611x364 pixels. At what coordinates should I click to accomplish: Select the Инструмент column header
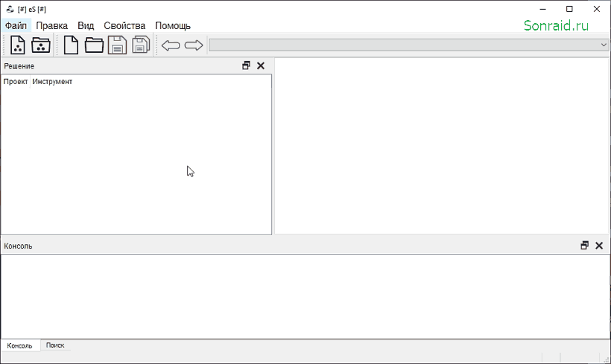tap(52, 81)
